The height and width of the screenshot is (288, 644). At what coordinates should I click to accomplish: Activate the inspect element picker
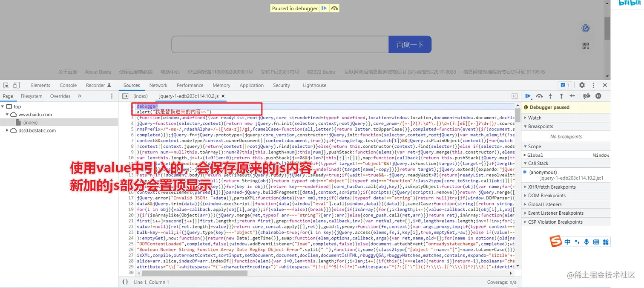tap(6, 85)
